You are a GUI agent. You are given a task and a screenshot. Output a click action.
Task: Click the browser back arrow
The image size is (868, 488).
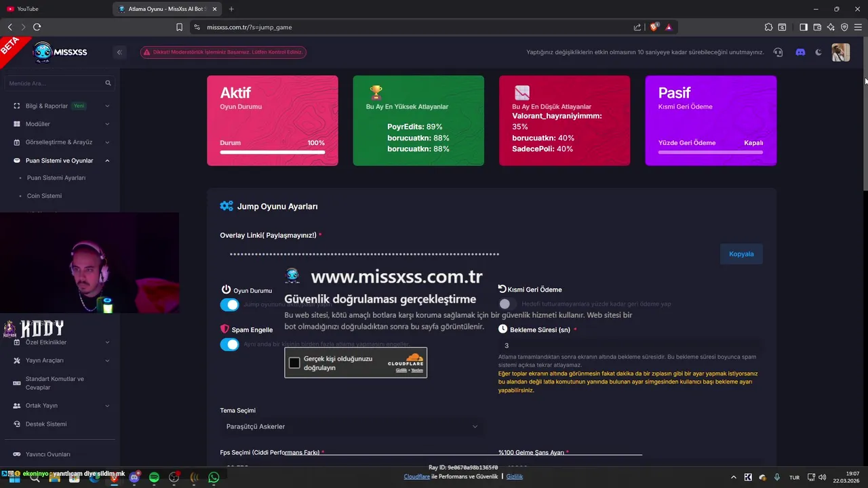click(x=9, y=27)
